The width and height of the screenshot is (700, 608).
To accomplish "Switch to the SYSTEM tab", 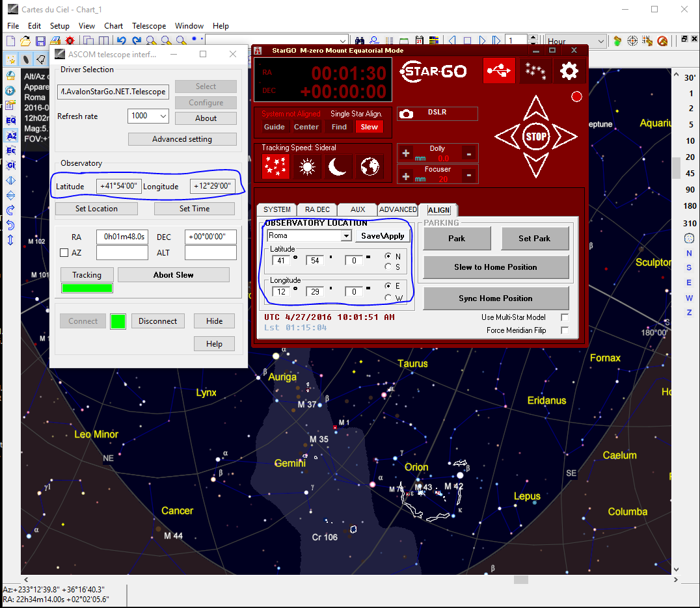I will point(276,209).
